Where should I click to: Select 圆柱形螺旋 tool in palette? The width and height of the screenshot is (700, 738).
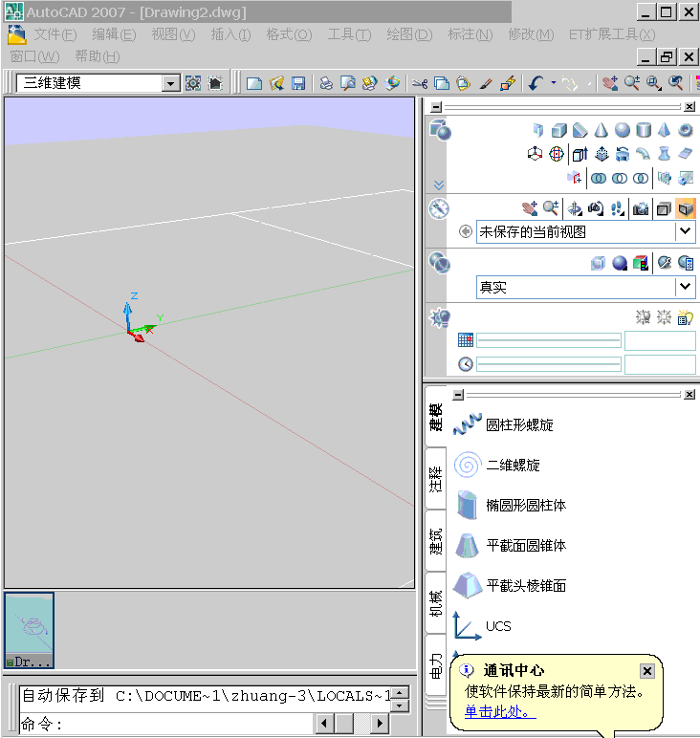(x=503, y=424)
